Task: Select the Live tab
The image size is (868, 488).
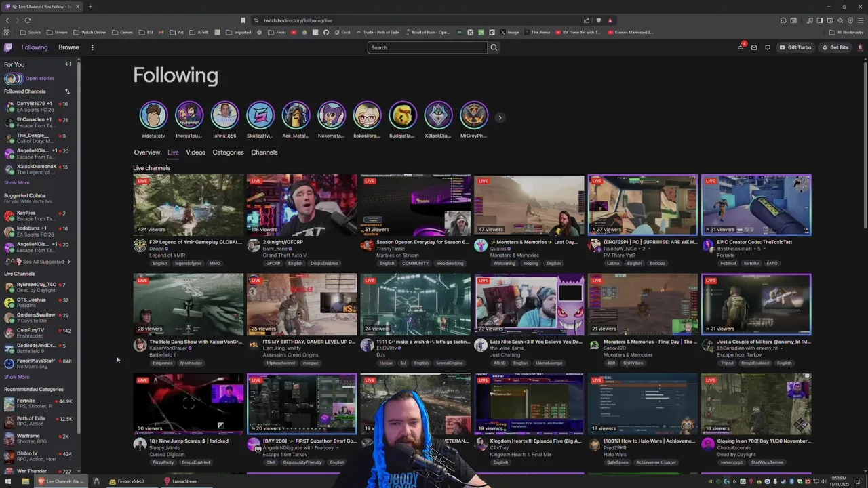Action: pyautogui.click(x=173, y=152)
